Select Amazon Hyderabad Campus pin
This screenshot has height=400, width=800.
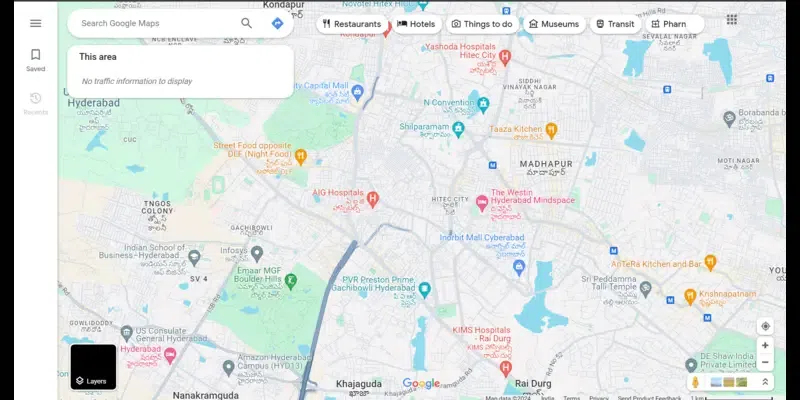(x=229, y=367)
